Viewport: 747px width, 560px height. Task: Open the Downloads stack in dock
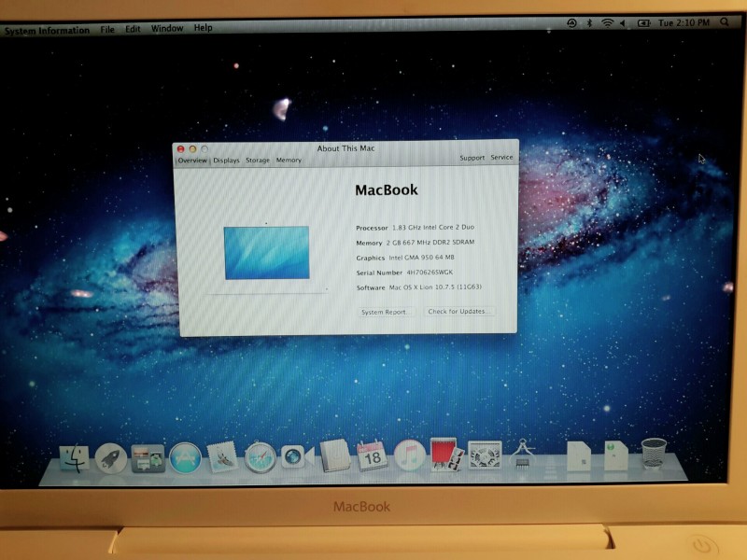pos(616,455)
